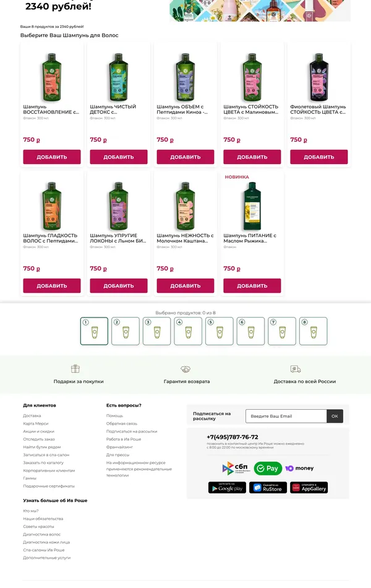
Task: Click the delivery truck icon
Action: pos(296,370)
